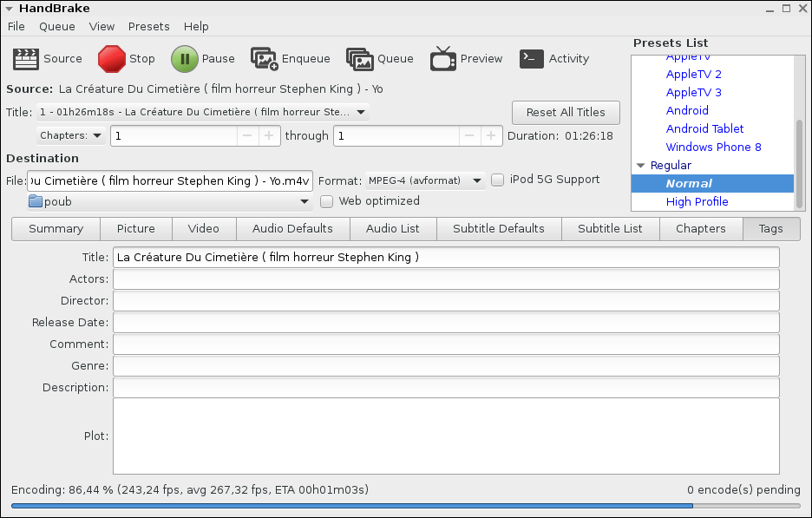Switch to the Video tab
Screen dimensions: 812x518
pos(204,229)
